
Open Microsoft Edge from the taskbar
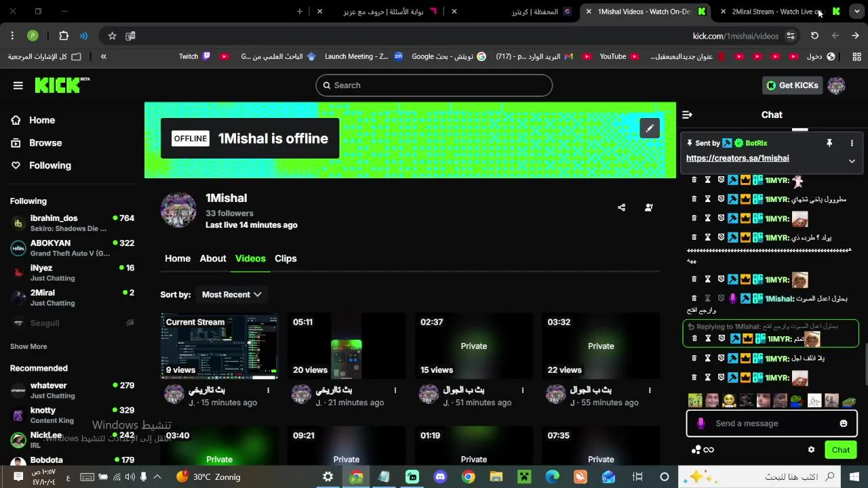552,477
